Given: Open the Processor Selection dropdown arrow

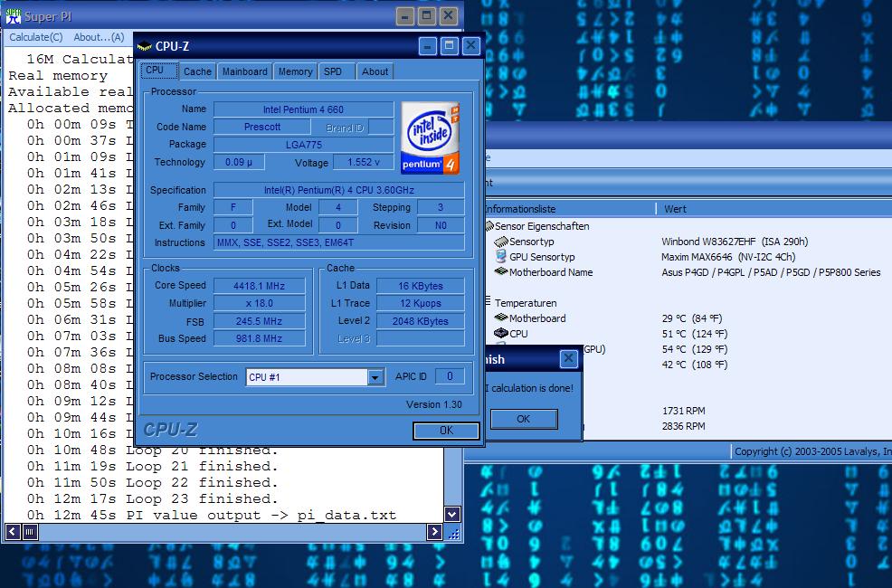Looking at the screenshot, I should [375, 377].
